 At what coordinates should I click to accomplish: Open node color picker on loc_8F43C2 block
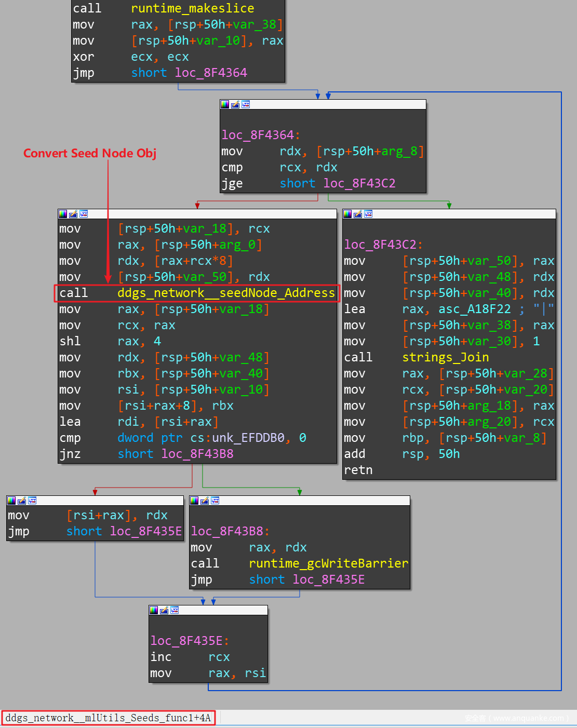(347, 214)
